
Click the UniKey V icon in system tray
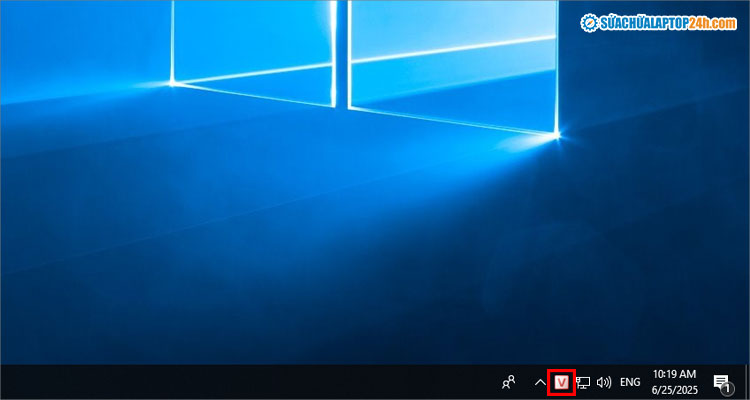[562, 382]
